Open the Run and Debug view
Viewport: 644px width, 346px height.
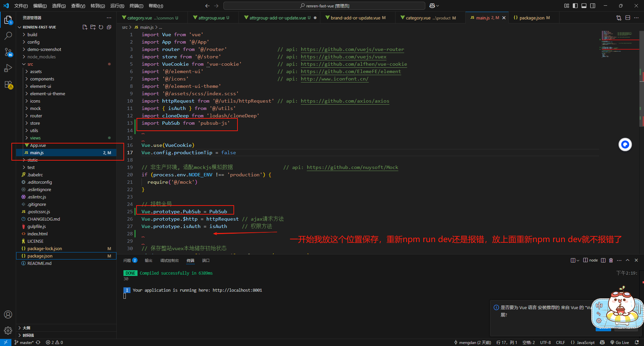tap(8, 68)
